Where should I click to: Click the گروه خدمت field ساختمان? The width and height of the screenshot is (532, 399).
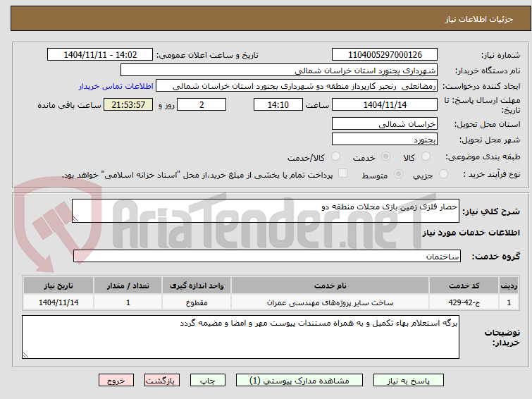[267, 256]
